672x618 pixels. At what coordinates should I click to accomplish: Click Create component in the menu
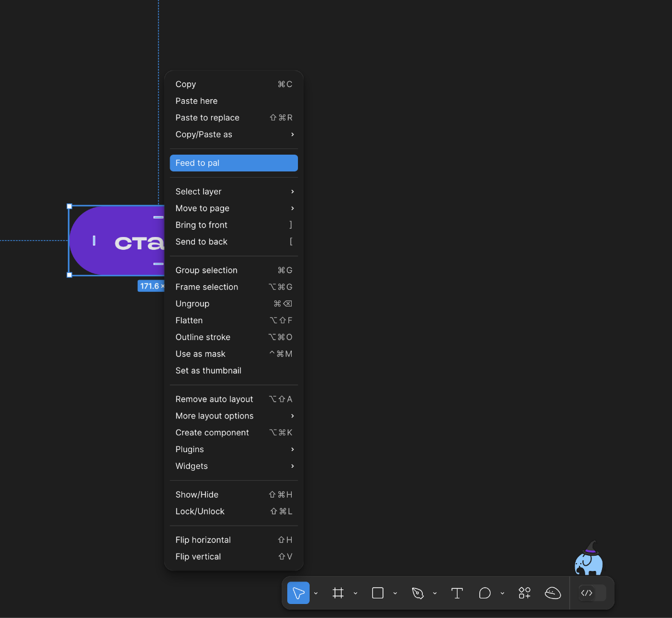(212, 433)
